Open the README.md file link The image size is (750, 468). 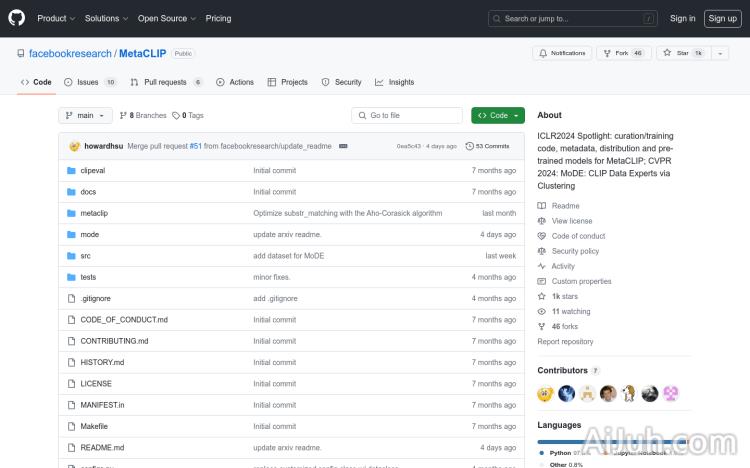click(102, 448)
